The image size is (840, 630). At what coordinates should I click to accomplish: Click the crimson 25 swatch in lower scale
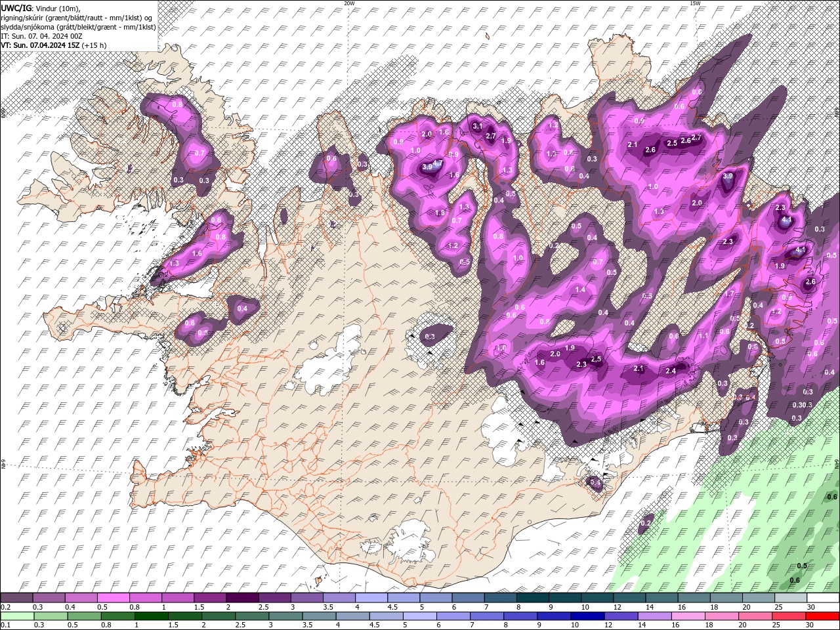click(789, 616)
